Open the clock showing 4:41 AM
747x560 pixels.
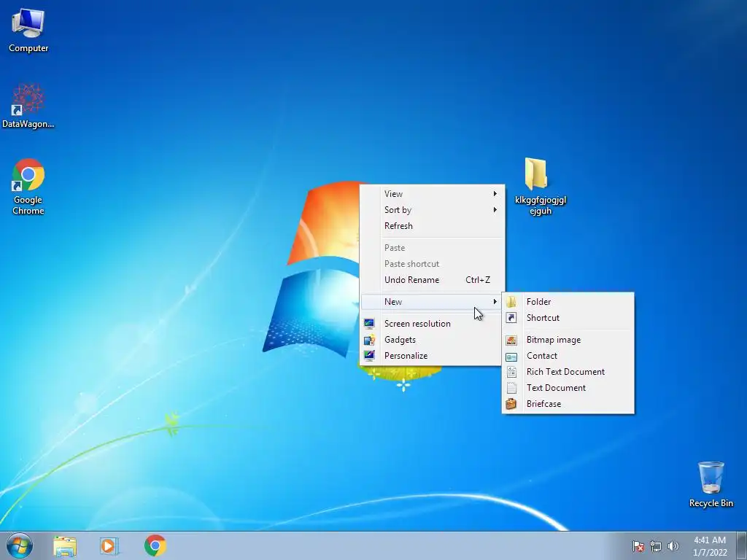coord(709,546)
